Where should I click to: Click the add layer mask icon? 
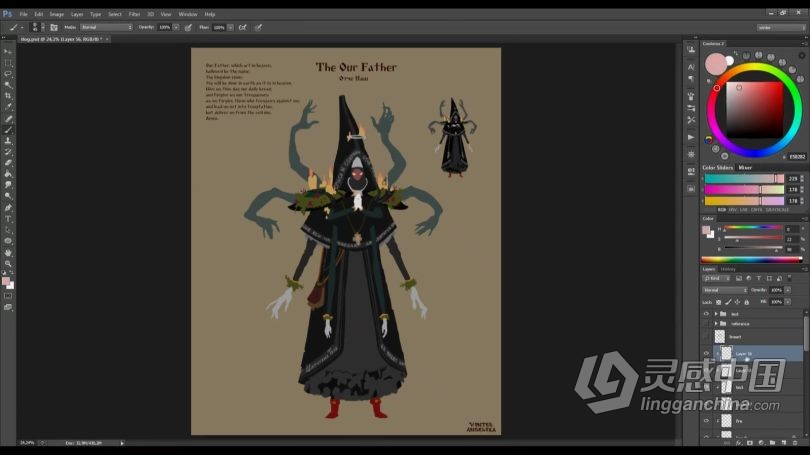point(750,443)
